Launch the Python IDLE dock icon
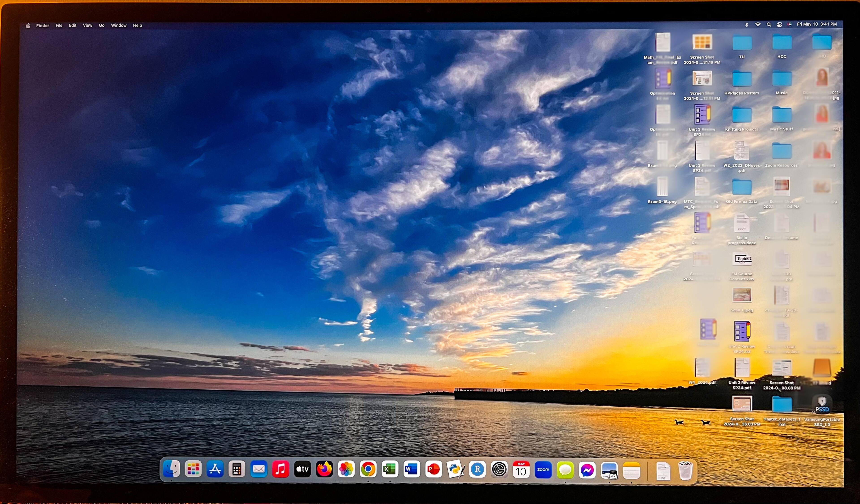The height and width of the screenshot is (504, 860). [x=456, y=469]
